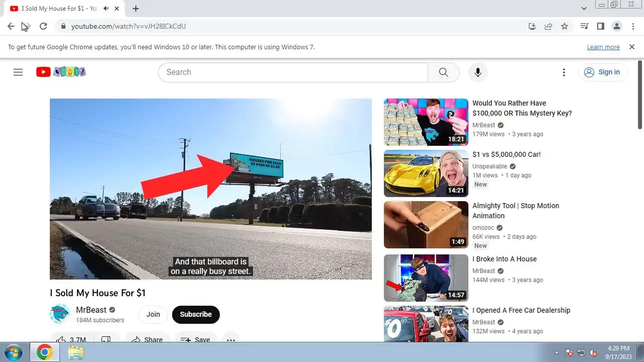Image resolution: width=644 pixels, height=362 pixels.
Task: Open a new tab
Action: tap(136, 9)
